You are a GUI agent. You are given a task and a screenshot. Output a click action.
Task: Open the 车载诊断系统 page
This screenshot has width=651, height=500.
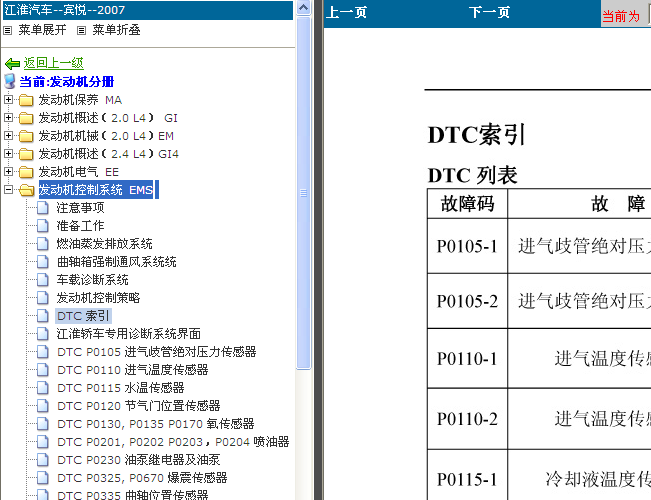click(x=92, y=280)
